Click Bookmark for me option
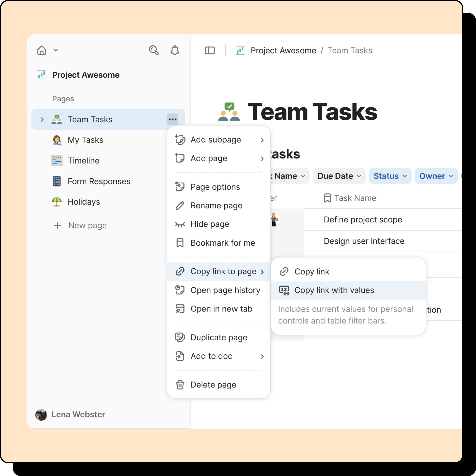Screen dimensions: 476x476 pyautogui.click(x=223, y=243)
